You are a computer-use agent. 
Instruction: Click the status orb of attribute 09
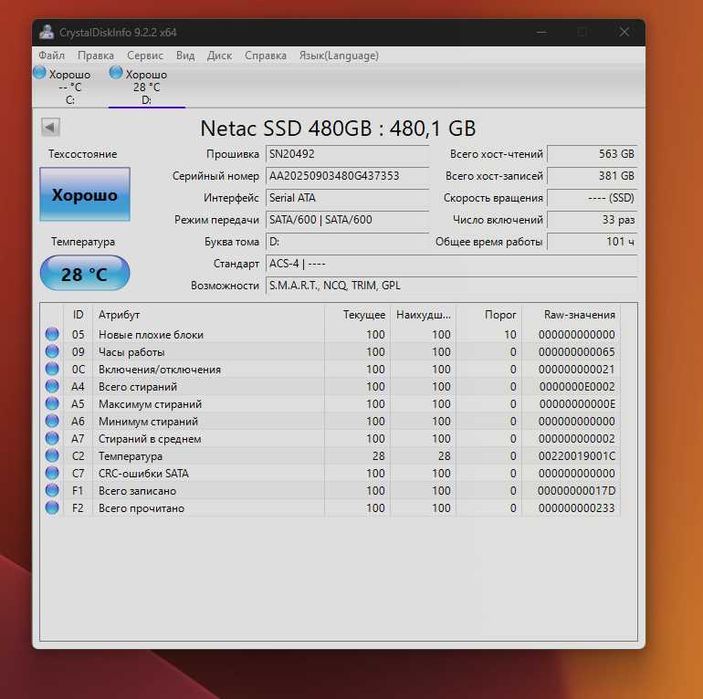52,352
